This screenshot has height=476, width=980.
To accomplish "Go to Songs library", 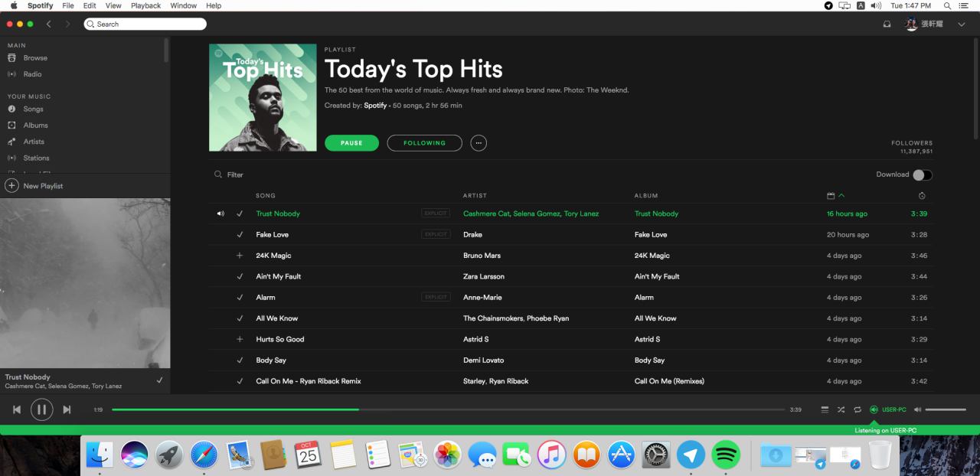I will 33,109.
